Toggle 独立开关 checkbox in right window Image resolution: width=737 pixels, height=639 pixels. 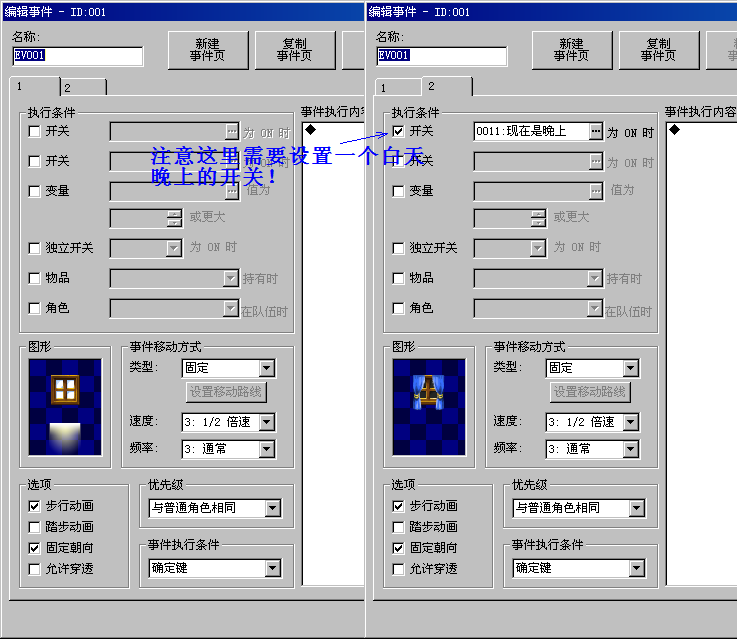[398, 248]
